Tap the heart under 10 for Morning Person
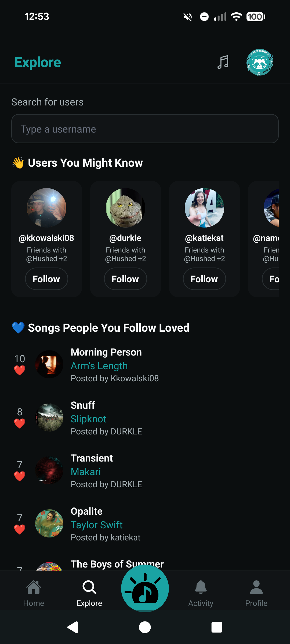This screenshot has height=644, width=290. tap(20, 370)
